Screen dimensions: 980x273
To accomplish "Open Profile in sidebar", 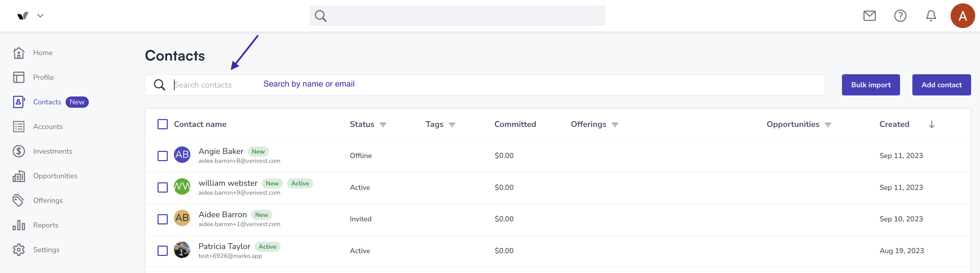I will click(x=43, y=77).
